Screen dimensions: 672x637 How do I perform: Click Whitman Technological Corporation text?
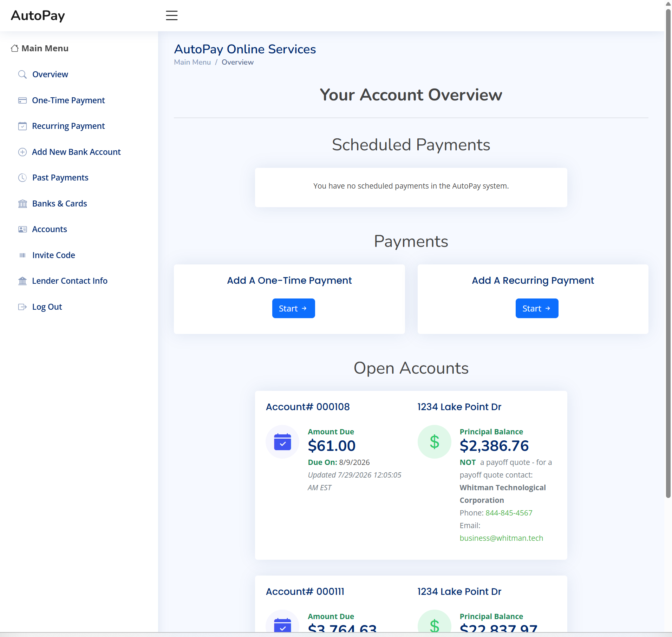pos(503,494)
